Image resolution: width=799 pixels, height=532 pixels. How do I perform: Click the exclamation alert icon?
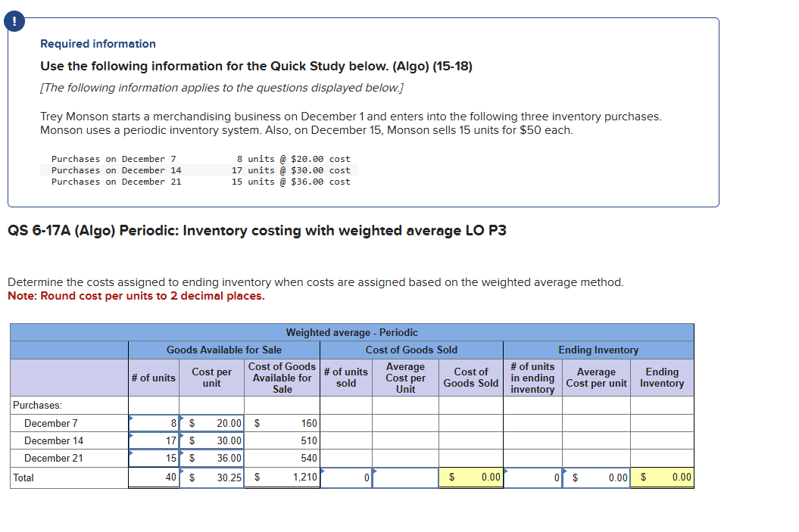pos(14,21)
